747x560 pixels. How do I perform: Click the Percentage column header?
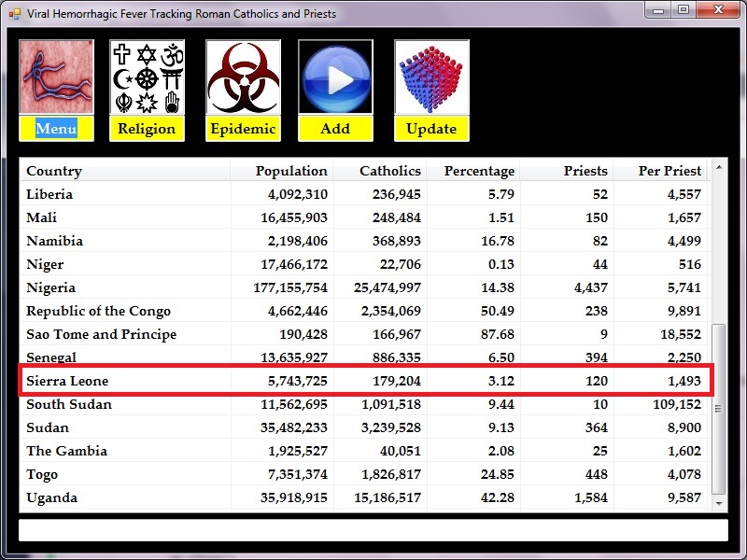point(473,171)
